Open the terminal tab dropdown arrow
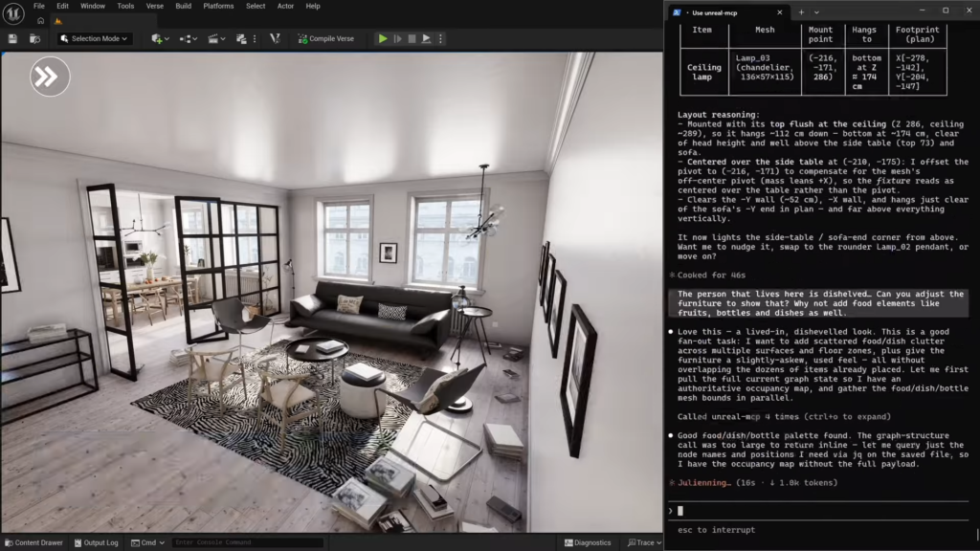980x551 pixels. (x=816, y=12)
